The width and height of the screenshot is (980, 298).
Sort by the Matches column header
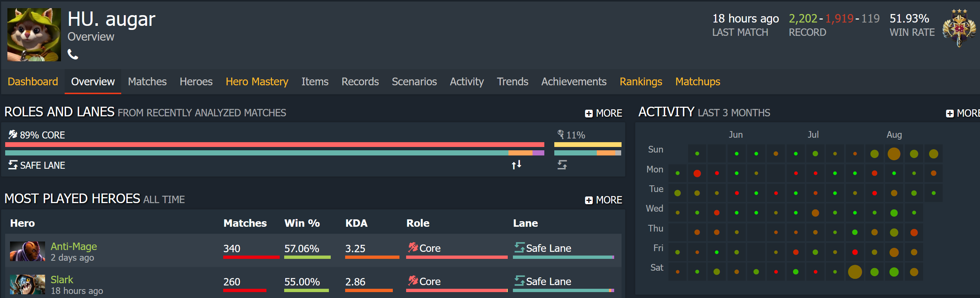coord(245,223)
